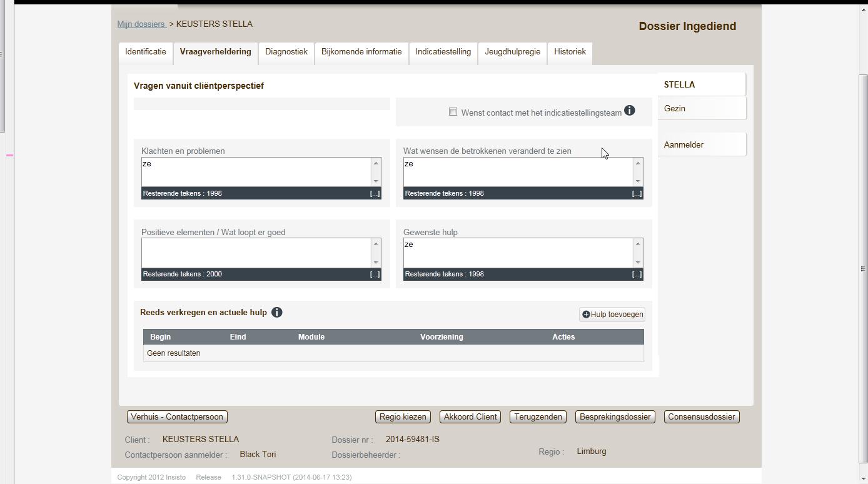Open Bijkomende informatie tab
This screenshot has width=868, height=484.
pos(361,52)
